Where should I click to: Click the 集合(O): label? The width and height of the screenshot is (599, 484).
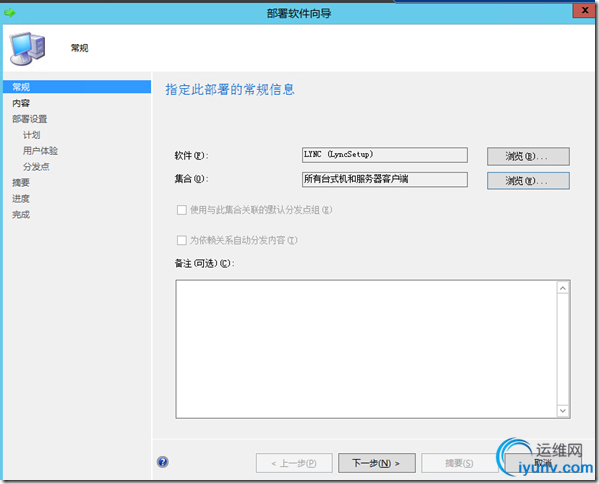pos(192,179)
